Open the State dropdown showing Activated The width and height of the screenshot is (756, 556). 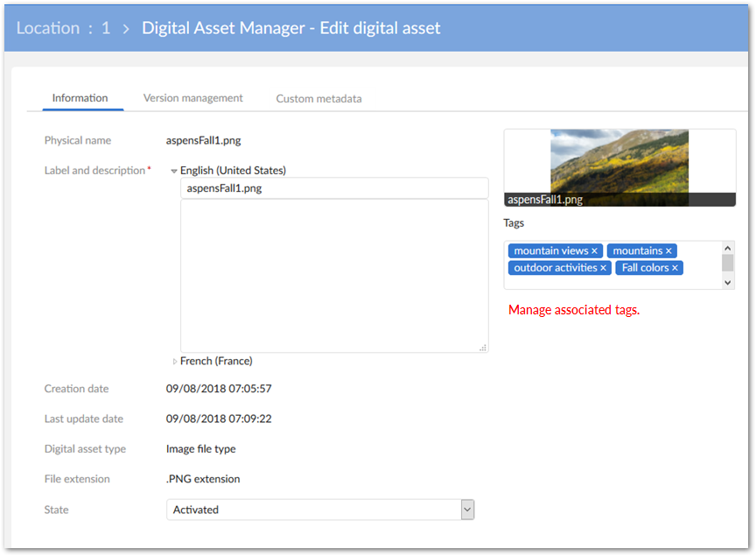click(x=466, y=509)
